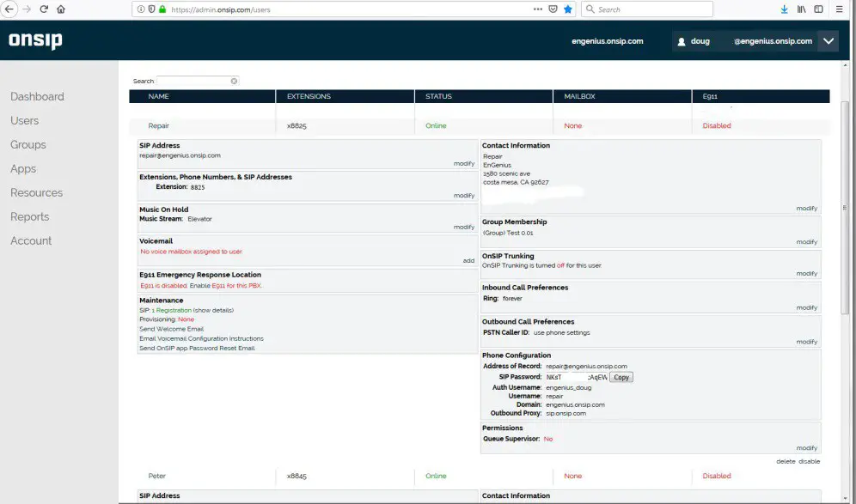Click the browser back arrow
The height and width of the screenshot is (504, 856).
tap(9, 9)
